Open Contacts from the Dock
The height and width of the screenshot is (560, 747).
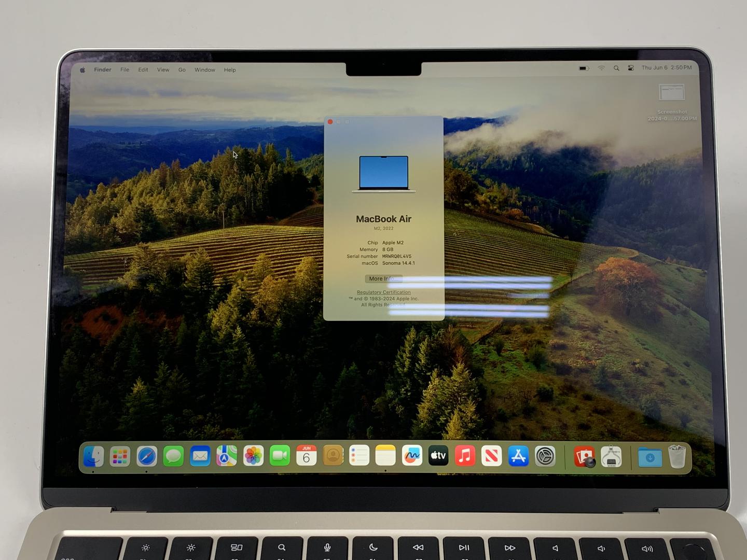333,456
